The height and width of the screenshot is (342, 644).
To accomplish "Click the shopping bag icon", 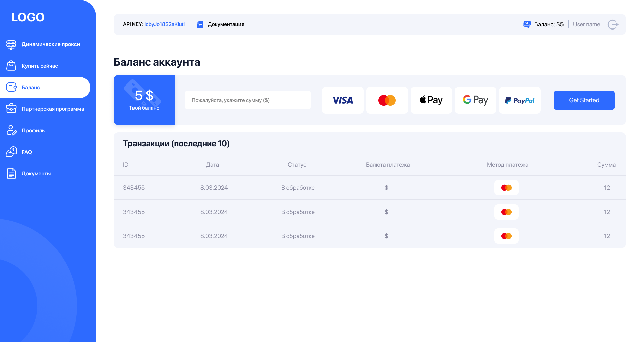I will tap(11, 66).
